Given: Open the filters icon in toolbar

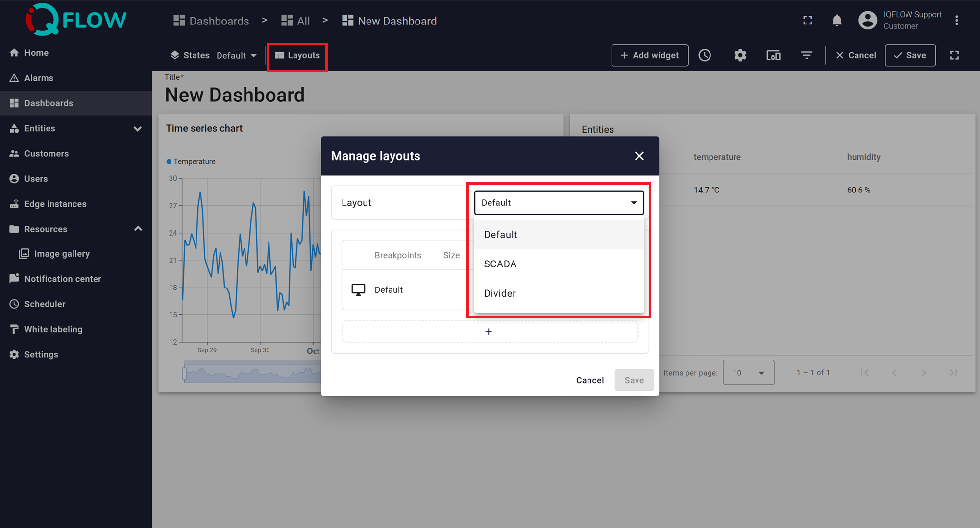Looking at the screenshot, I should (x=807, y=55).
